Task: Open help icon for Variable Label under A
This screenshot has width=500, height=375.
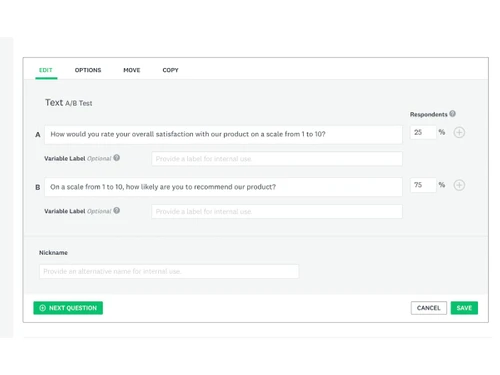Action: tap(116, 158)
